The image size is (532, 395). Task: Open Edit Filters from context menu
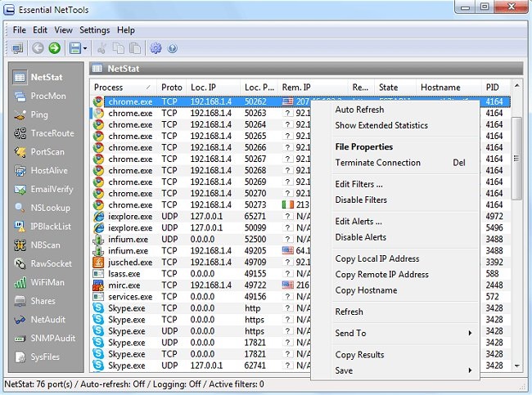(x=405, y=184)
